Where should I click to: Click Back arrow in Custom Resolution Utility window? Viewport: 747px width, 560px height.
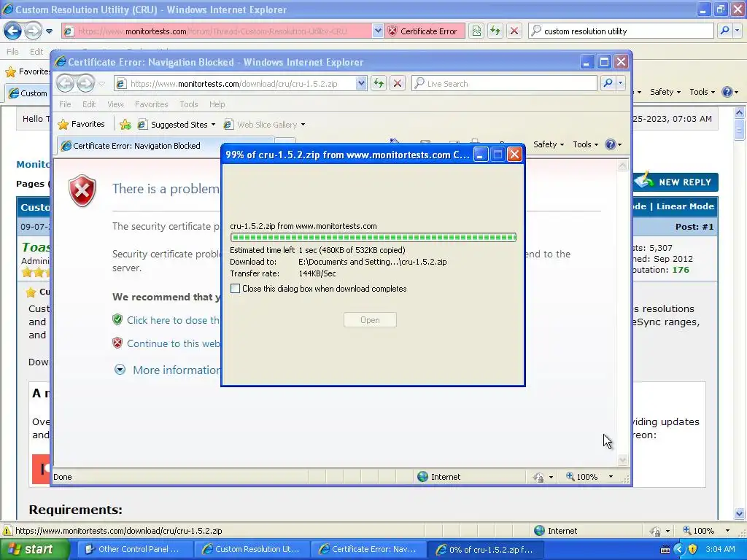13,31
